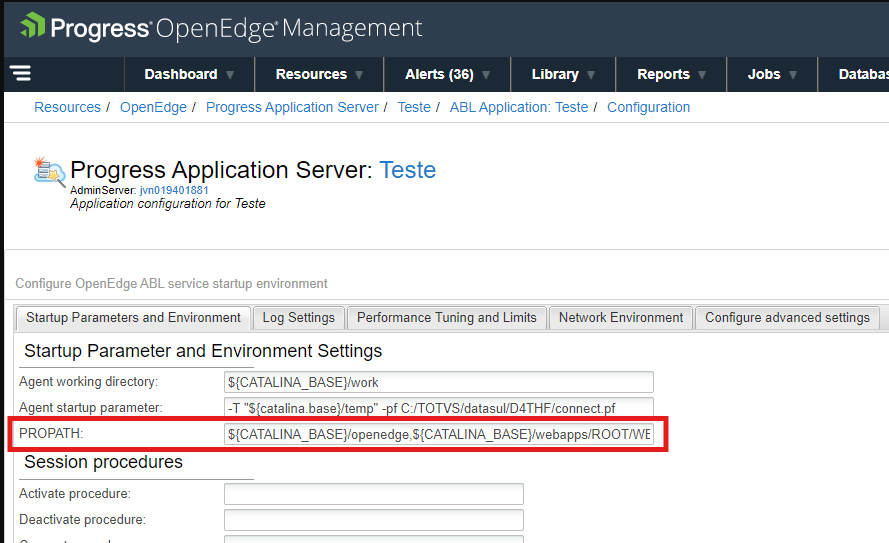
Task: Click 'Startup Parameter and Environment Settings' heading
Action: pos(203,351)
